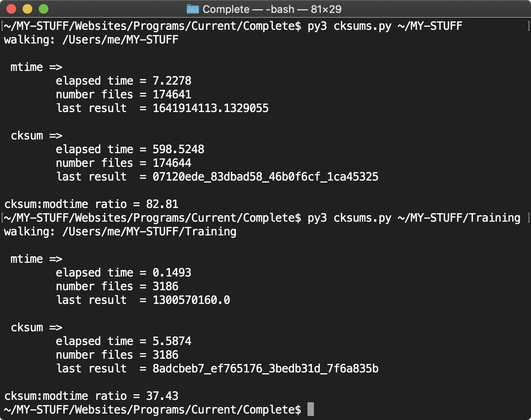Click the "cksum:modtime ratio = 37.43" line
This screenshot has height=420, width=531.
click(91, 396)
